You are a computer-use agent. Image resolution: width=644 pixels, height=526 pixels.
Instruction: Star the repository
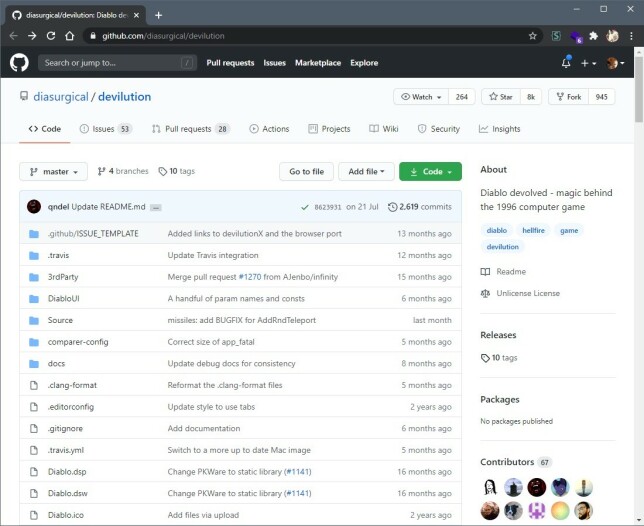point(501,97)
